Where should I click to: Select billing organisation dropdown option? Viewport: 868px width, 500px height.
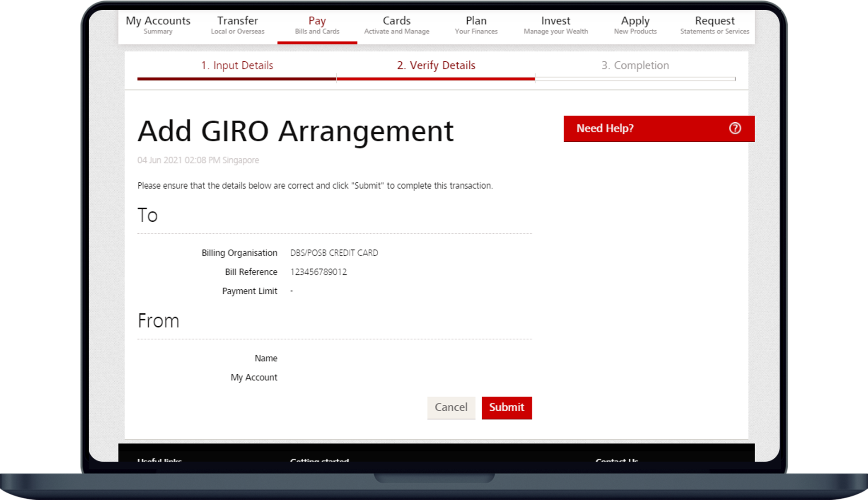[x=334, y=253]
